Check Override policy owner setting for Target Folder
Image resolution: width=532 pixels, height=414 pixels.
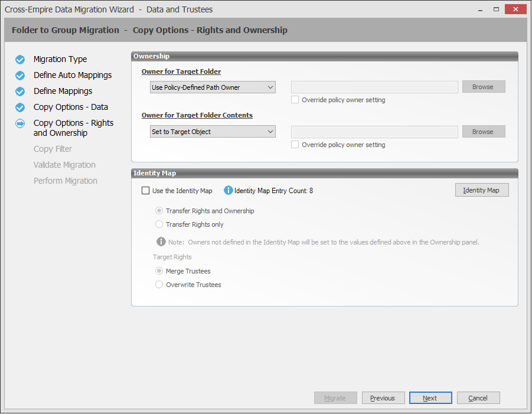(295, 100)
